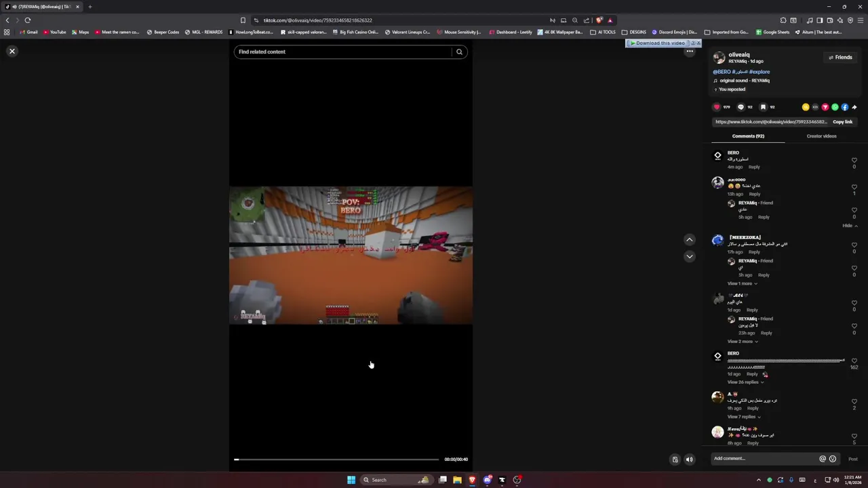Mute the video volume

click(x=689, y=460)
